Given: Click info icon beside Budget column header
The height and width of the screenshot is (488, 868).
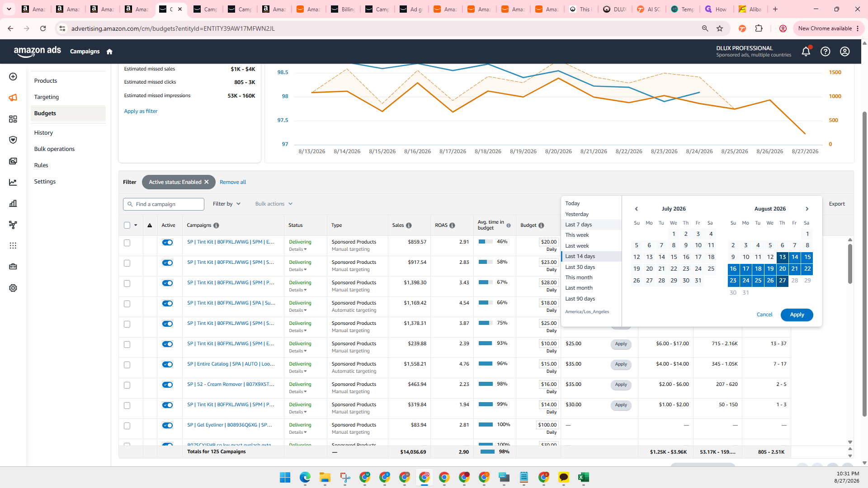Looking at the screenshot, I should point(541,225).
